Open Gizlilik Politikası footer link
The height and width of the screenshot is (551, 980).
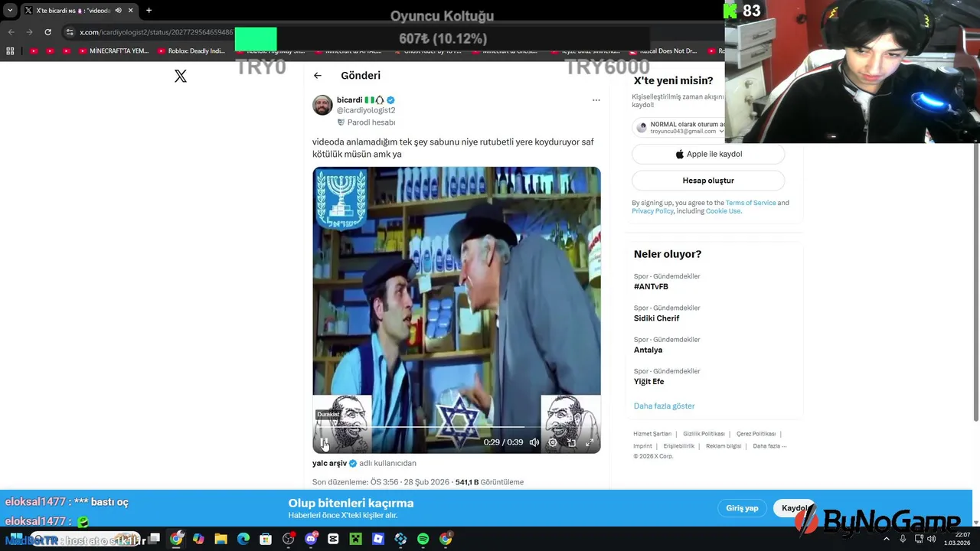point(703,434)
